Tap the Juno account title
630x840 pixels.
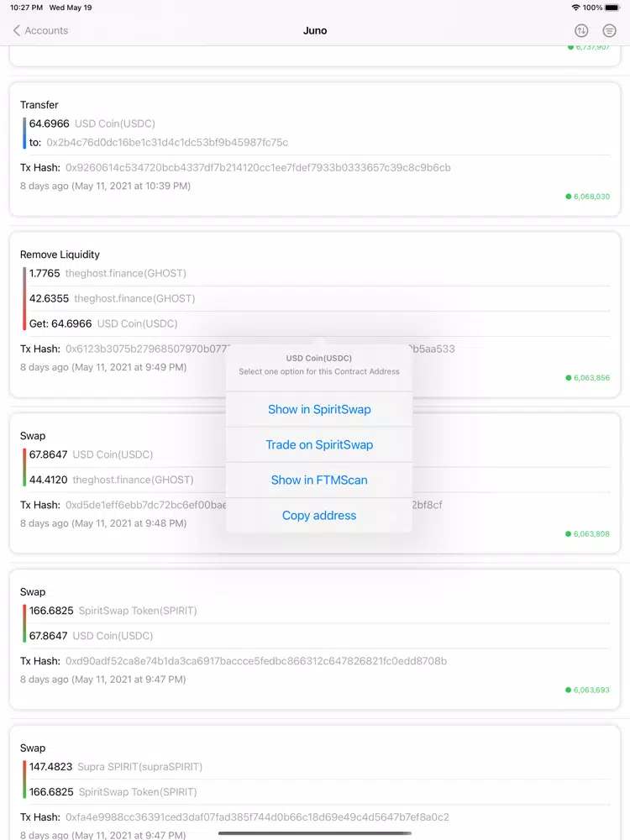point(315,30)
